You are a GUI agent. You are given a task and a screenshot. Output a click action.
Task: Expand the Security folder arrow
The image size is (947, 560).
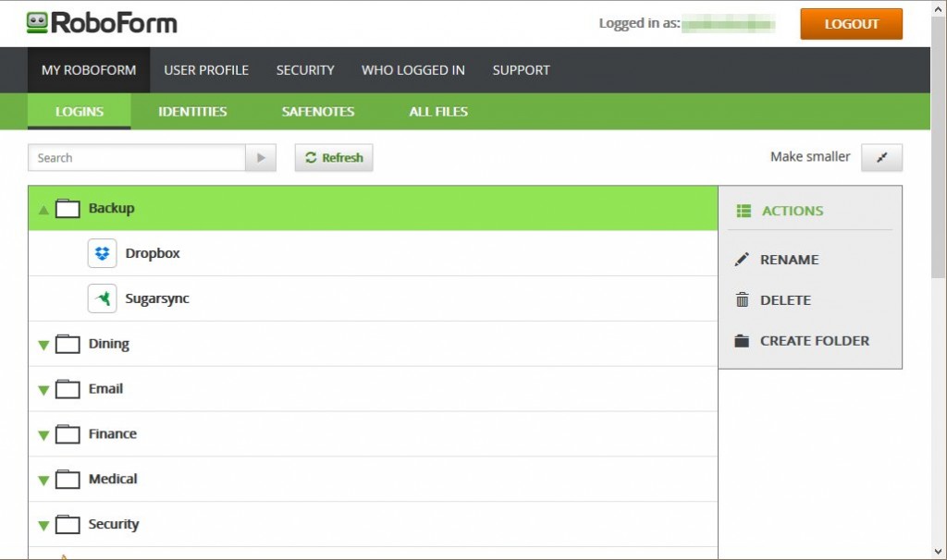point(43,526)
